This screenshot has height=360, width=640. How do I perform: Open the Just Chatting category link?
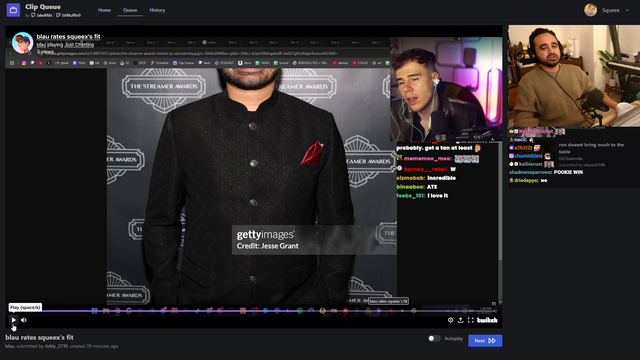[80, 44]
